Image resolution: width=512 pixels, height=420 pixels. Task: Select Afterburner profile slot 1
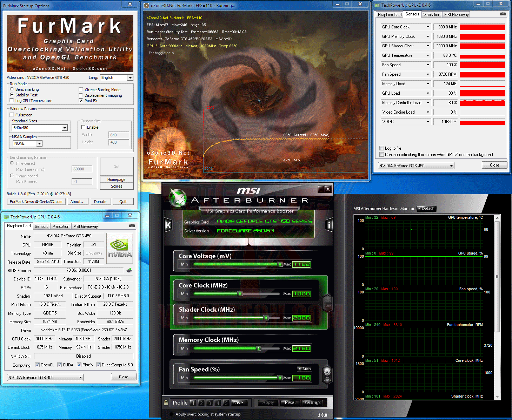(x=193, y=403)
